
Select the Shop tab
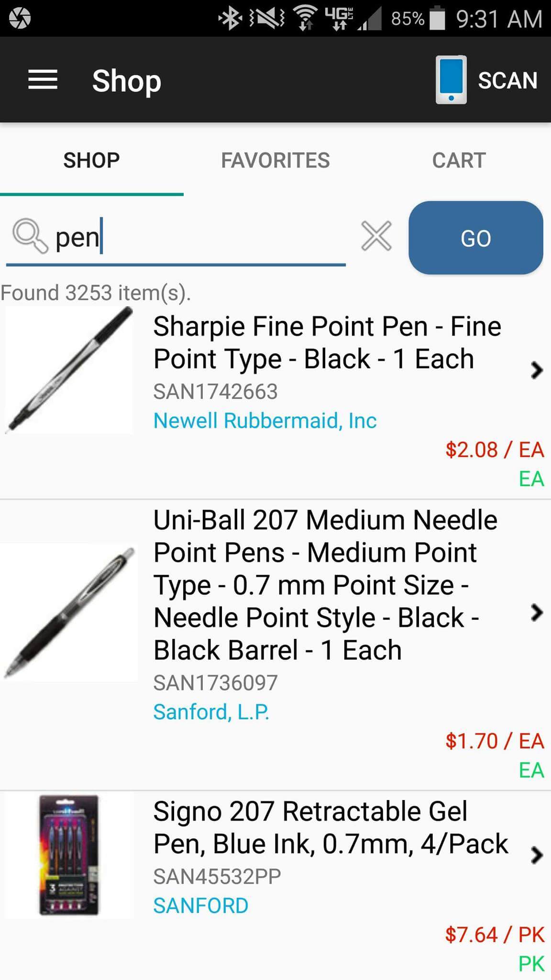91,160
